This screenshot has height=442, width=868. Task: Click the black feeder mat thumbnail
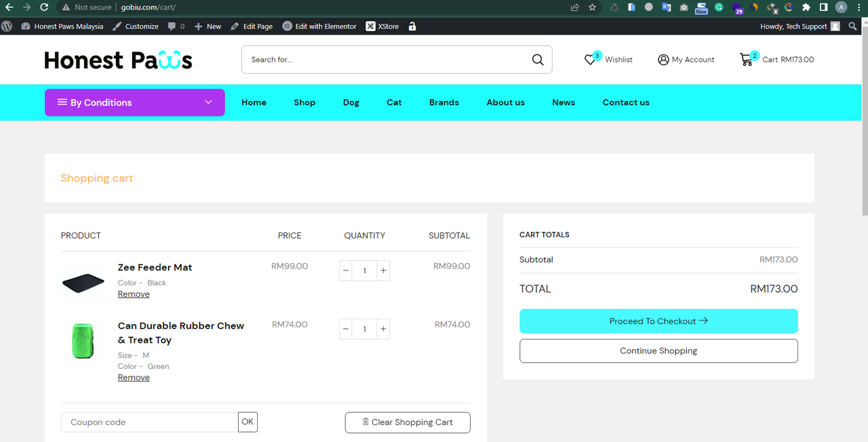tap(83, 283)
